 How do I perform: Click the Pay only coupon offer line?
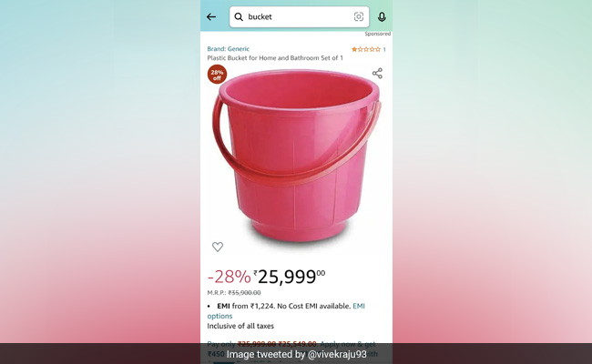point(291,344)
